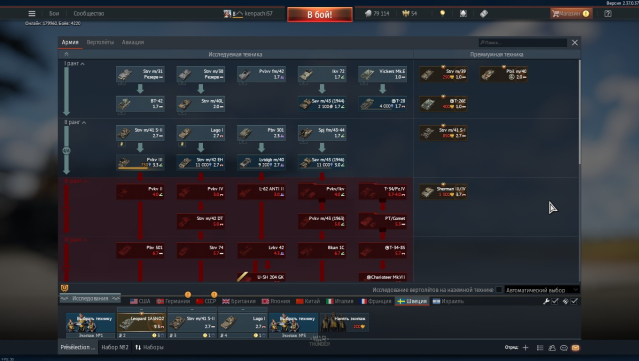Click the light bulb hints icon
The image size is (639, 361).
pos(443,13)
